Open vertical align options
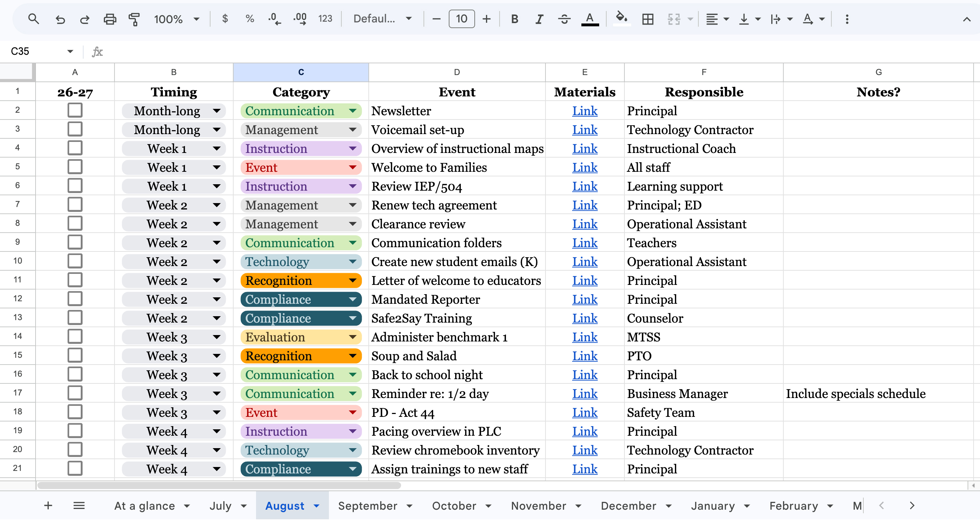The height and width of the screenshot is (520, 980). point(749,18)
